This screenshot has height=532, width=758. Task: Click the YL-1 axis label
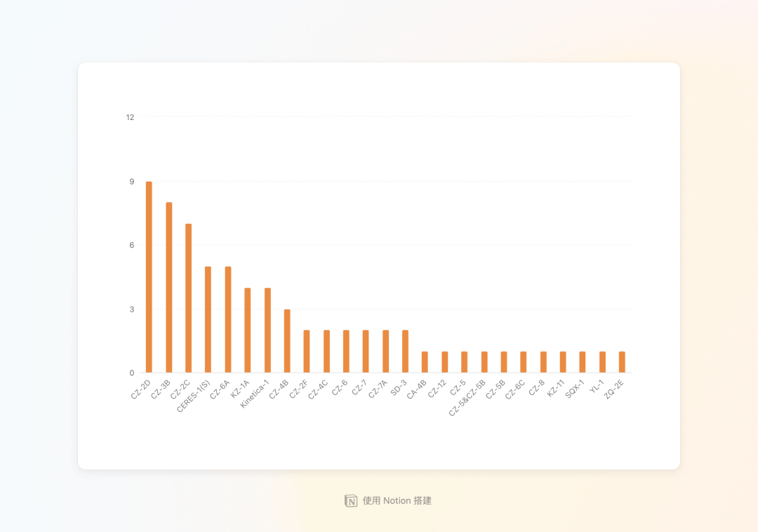597,387
